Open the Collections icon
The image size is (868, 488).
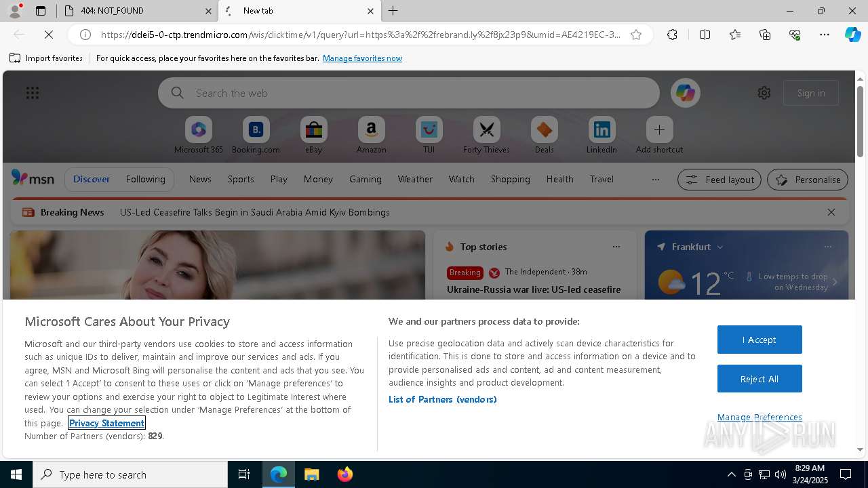click(765, 35)
